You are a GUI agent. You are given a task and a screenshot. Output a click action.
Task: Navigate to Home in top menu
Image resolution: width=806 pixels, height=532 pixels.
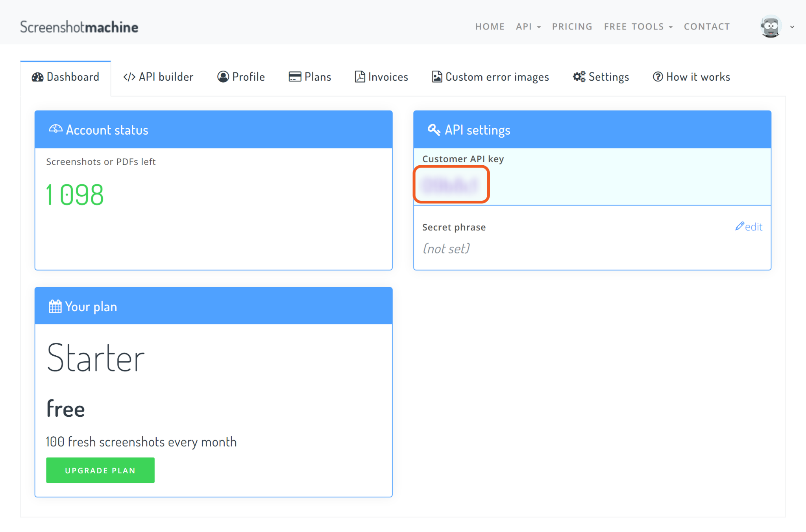click(x=490, y=27)
